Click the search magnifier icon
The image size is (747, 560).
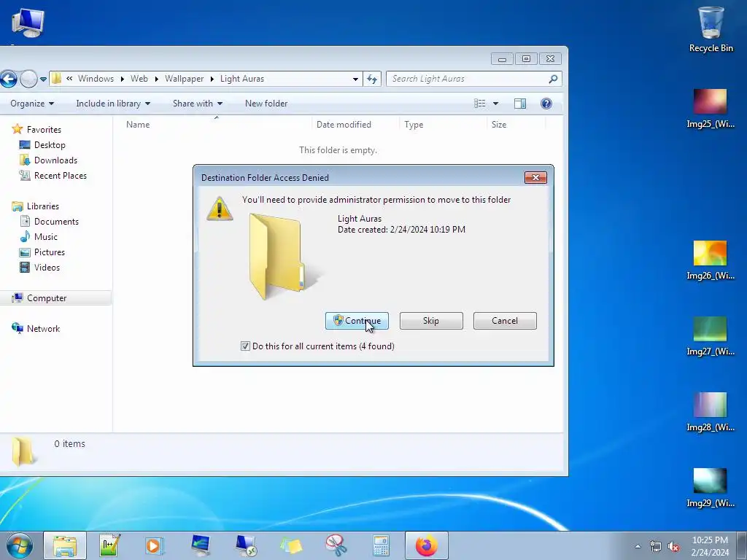tap(553, 79)
